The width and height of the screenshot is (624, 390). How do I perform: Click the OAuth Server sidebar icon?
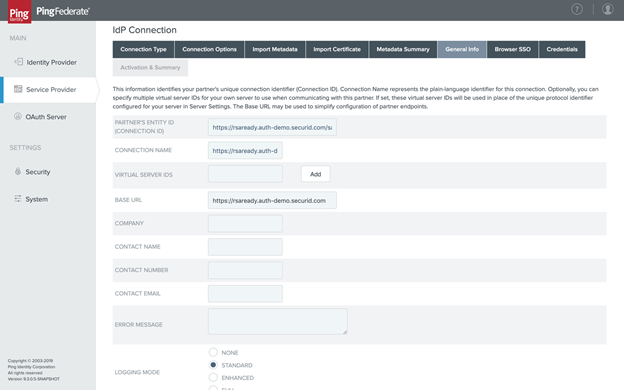[18, 116]
